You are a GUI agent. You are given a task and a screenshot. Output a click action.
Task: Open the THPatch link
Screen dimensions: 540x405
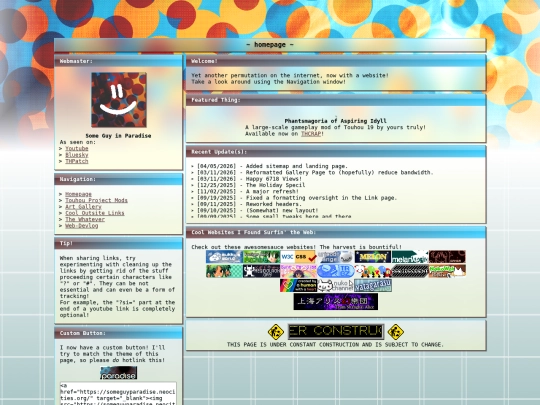77,161
